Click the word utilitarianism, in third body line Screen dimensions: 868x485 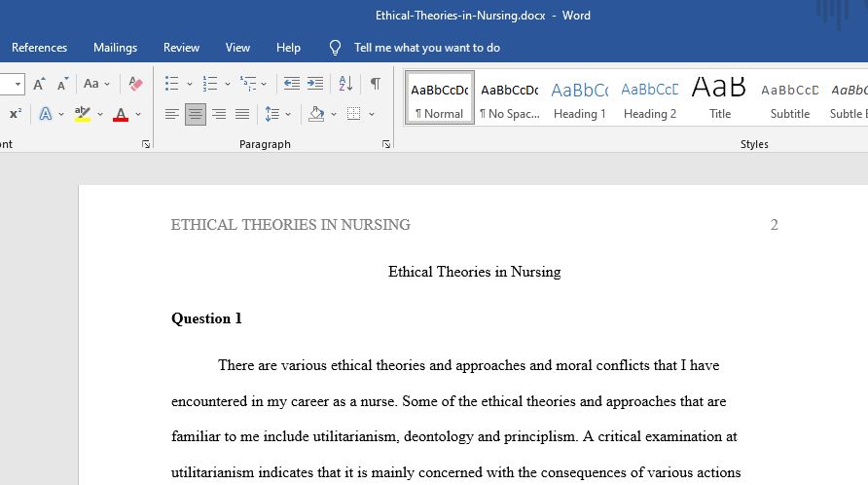pos(355,436)
